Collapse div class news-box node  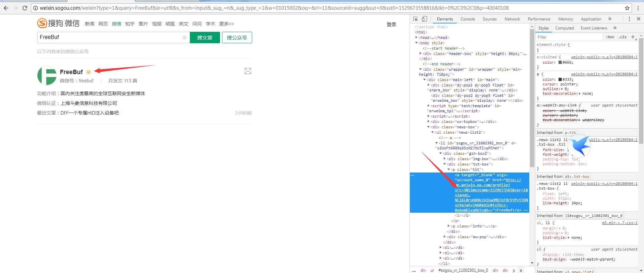pyautogui.click(x=429, y=127)
